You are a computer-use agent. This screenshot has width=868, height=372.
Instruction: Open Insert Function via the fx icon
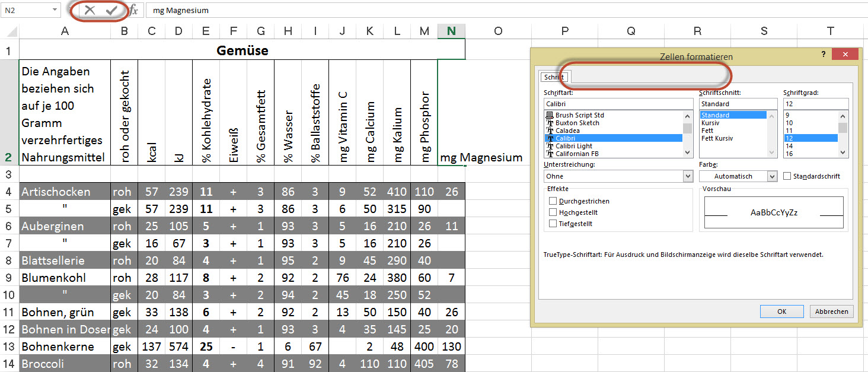(133, 10)
